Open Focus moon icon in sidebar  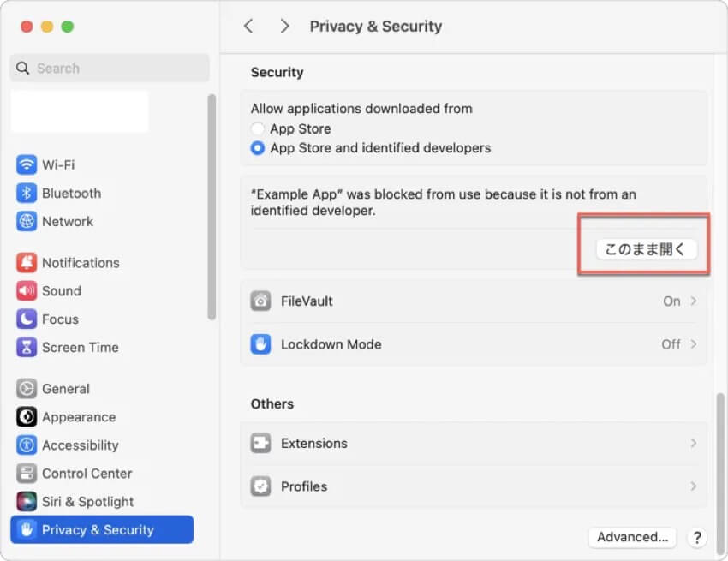tap(27, 319)
